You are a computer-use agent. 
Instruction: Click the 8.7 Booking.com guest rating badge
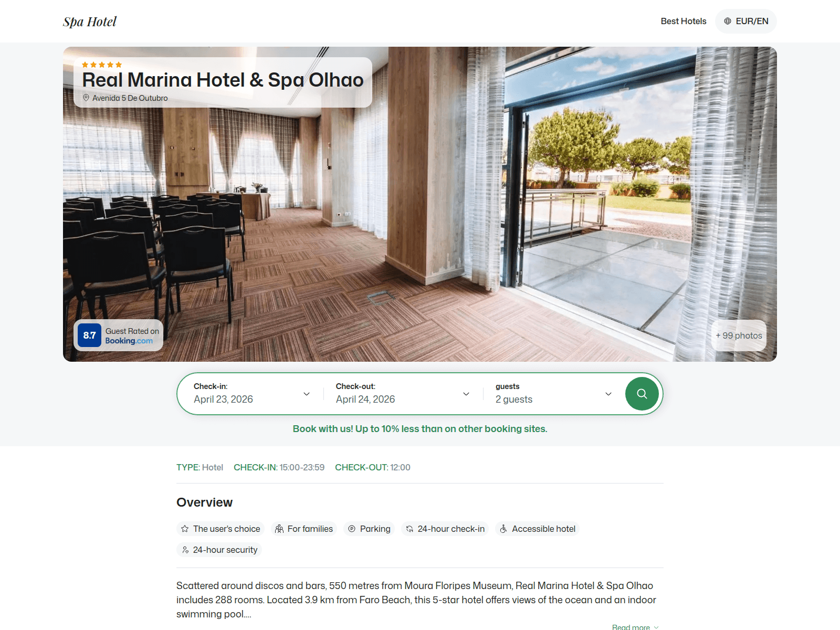tap(119, 335)
